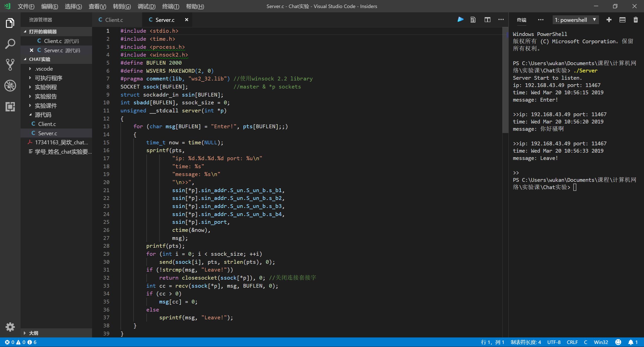Open the Extensions view
Viewport: 644px width, 347px height.
point(10,107)
